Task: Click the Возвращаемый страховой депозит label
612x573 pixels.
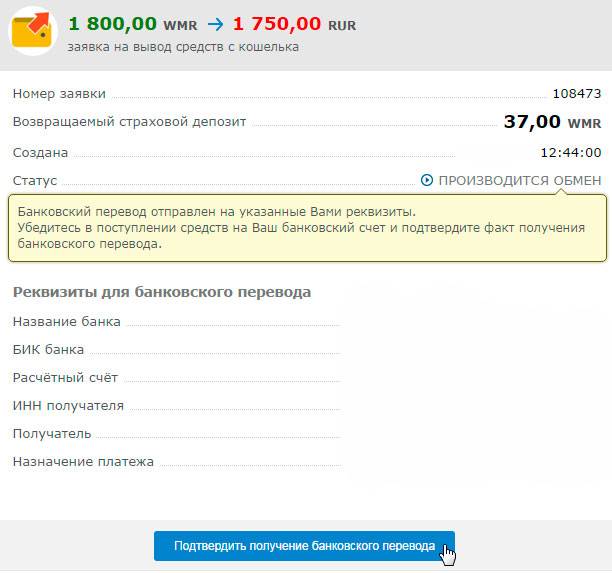Action: (x=130, y=122)
